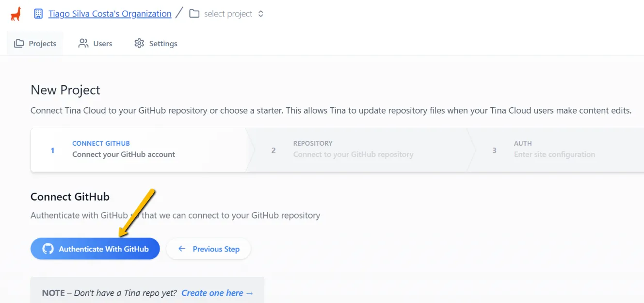Open the Settings tab
This screenshot has height=303, width=644.
point(155,43)
